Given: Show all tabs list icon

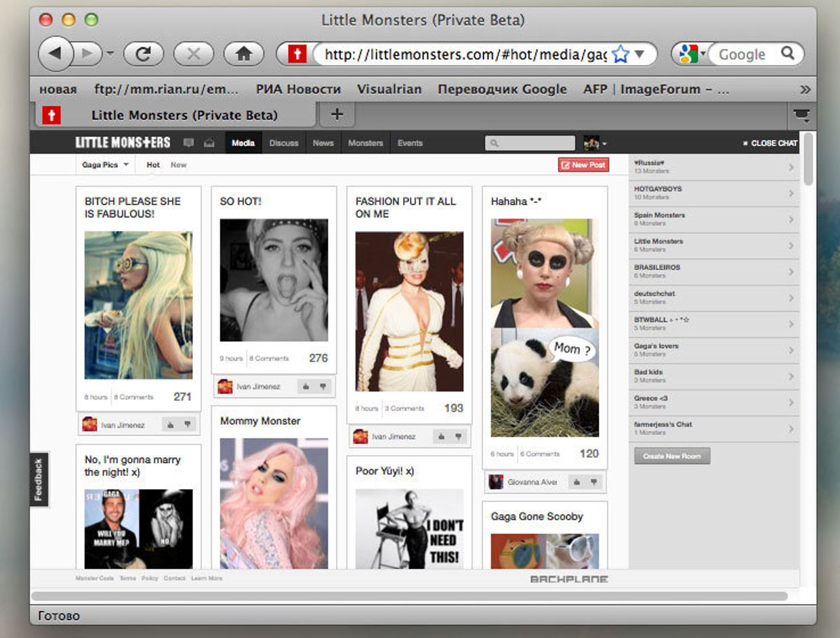Looking at the screenshot, I should click(x=801, y=116).
